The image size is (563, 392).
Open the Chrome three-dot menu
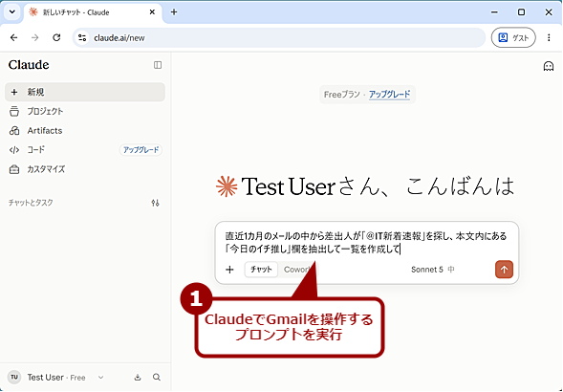click(x=549, y=37)
